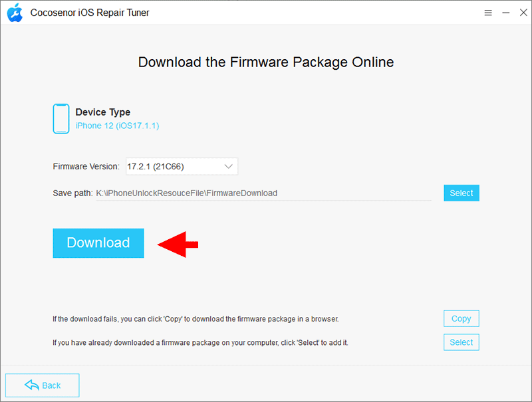Minimize the iOS Repair Tuner window
Viewport: 532px width, 402px height.
coord(506,13)
